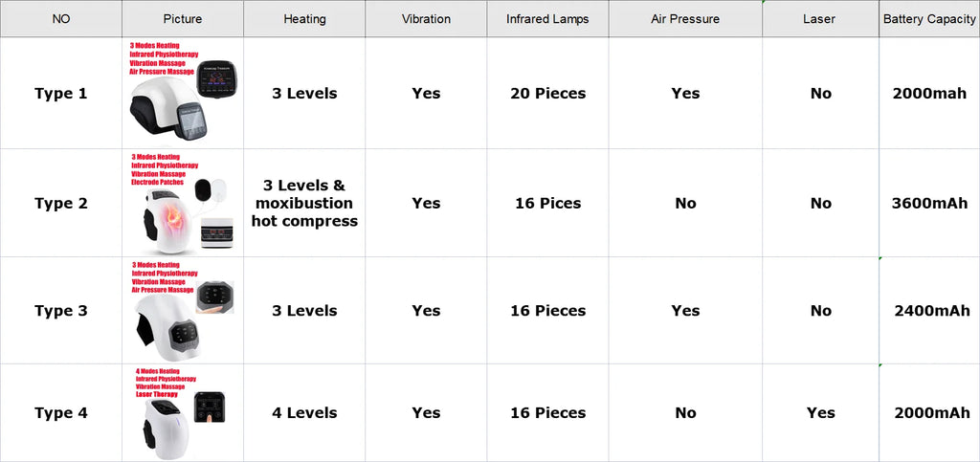This screenshot has height=462, width=980.
Task: Select the '4 Levels' heating cell
Action: coord(304,413)
